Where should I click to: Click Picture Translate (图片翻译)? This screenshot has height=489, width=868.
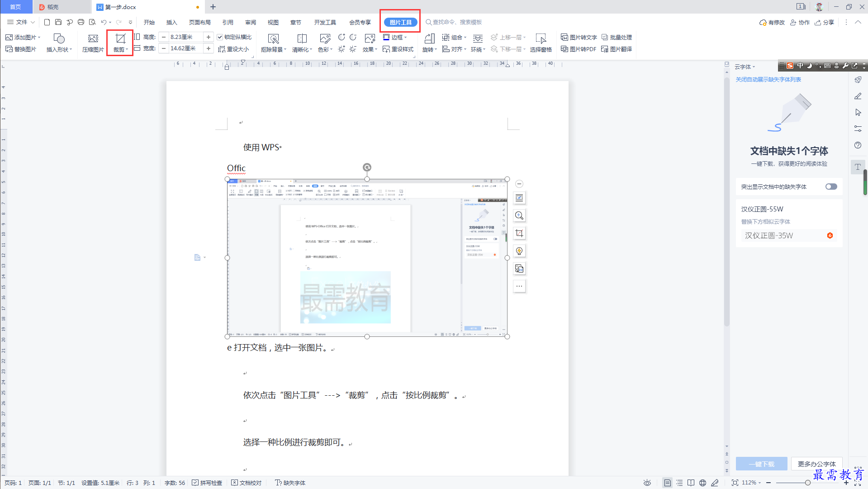tap(617, 49)
